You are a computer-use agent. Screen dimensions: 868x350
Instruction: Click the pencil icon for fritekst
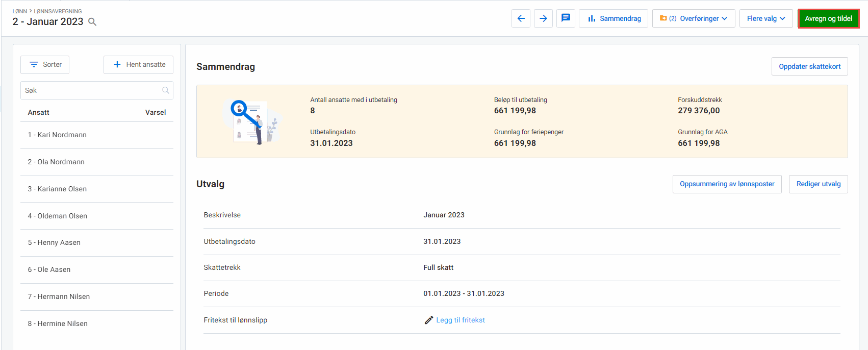click(x=428, y=320)
